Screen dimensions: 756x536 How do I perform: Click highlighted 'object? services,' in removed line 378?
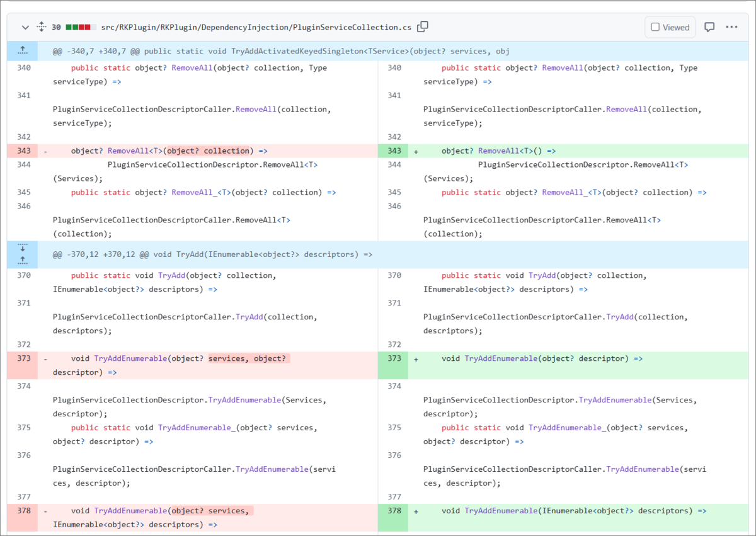[211, 511]
